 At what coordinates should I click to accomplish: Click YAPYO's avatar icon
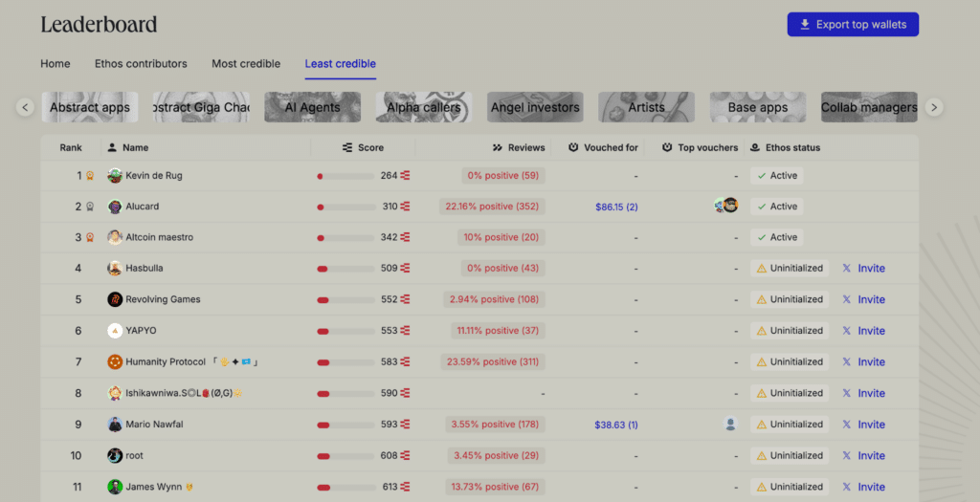coord(115,331)
